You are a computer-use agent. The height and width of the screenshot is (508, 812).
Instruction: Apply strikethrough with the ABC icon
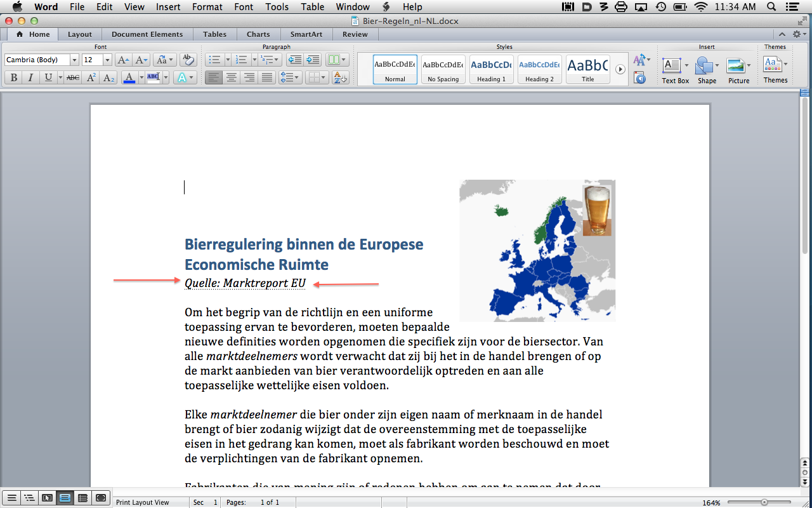73,77
